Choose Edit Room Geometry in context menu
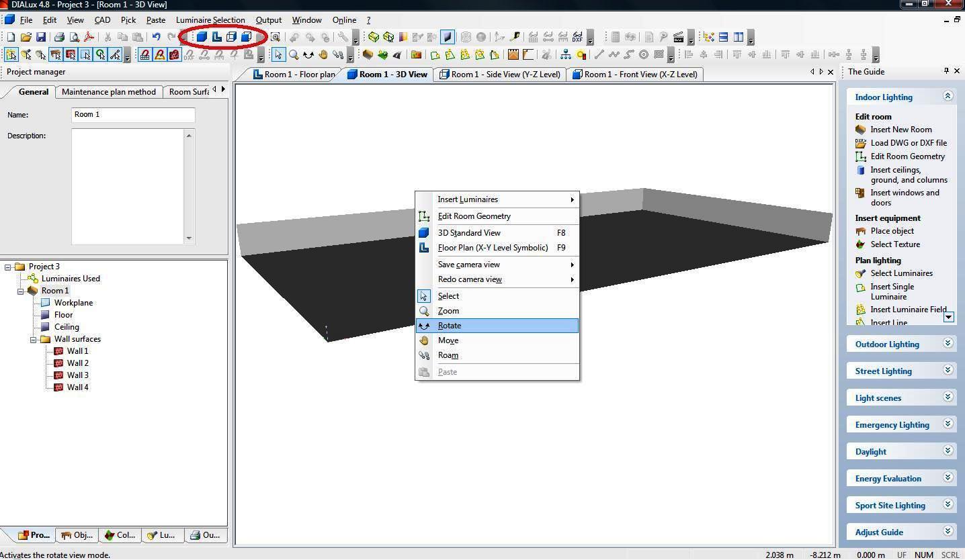965x560 pixels. pyautogui.click(x=497, y=216)
